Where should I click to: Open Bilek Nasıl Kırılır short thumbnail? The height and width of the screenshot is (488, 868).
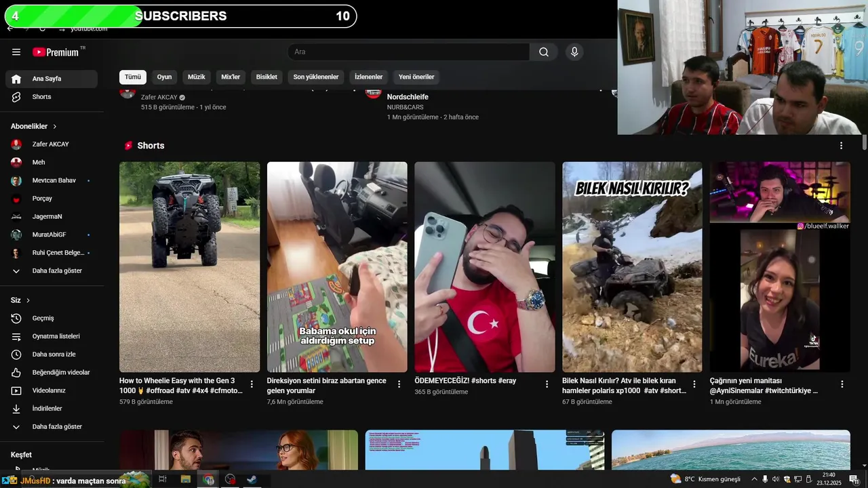632,267
